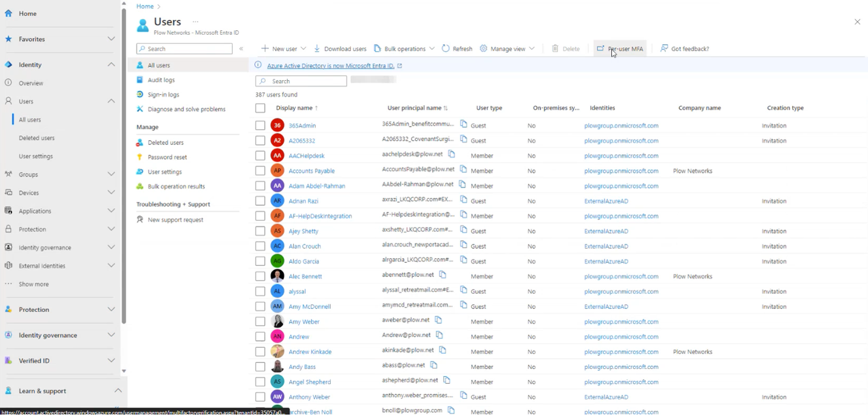Open the Bulk operations dropdown

pyautogui.click(x=404, y=49)
